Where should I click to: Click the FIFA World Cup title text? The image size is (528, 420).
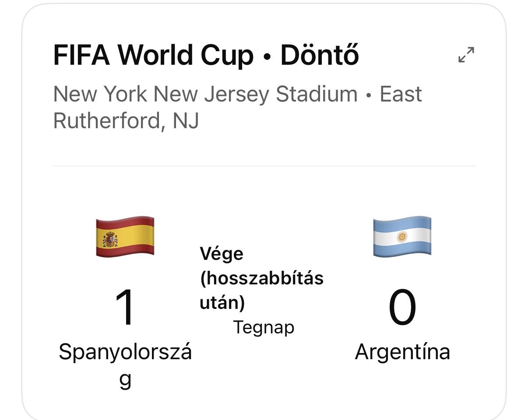tap(153, 56)
